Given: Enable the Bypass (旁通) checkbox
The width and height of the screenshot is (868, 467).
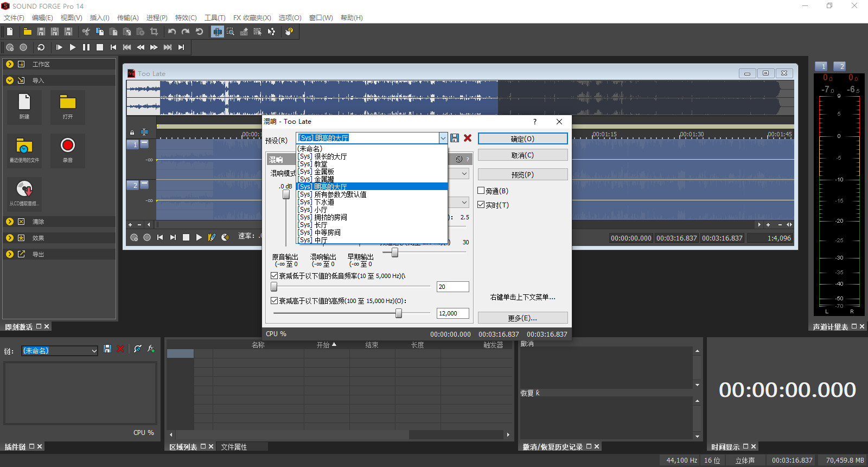Looking at the screenshot, I should pos(481,191).
